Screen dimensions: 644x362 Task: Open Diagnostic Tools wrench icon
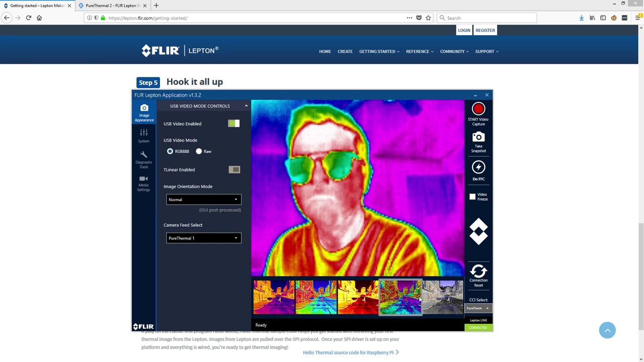pos(144,154)
